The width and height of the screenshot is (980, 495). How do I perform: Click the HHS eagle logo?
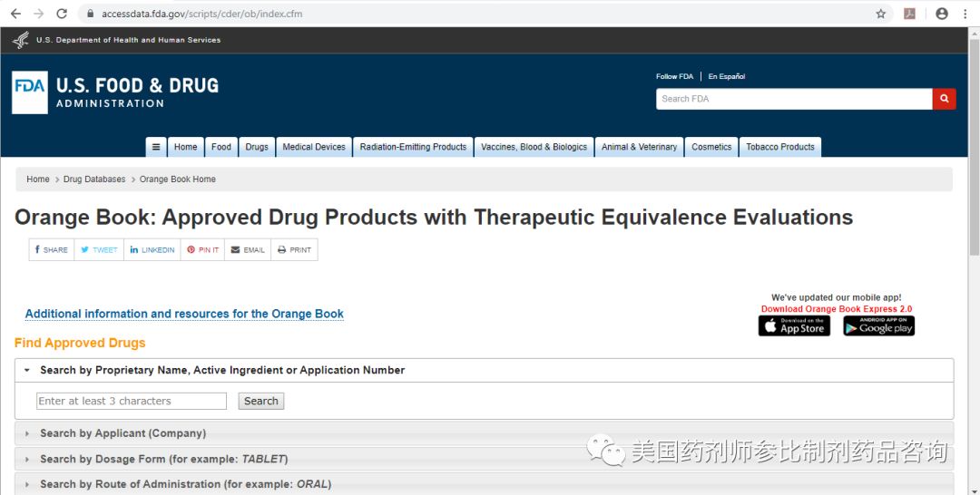21,40
